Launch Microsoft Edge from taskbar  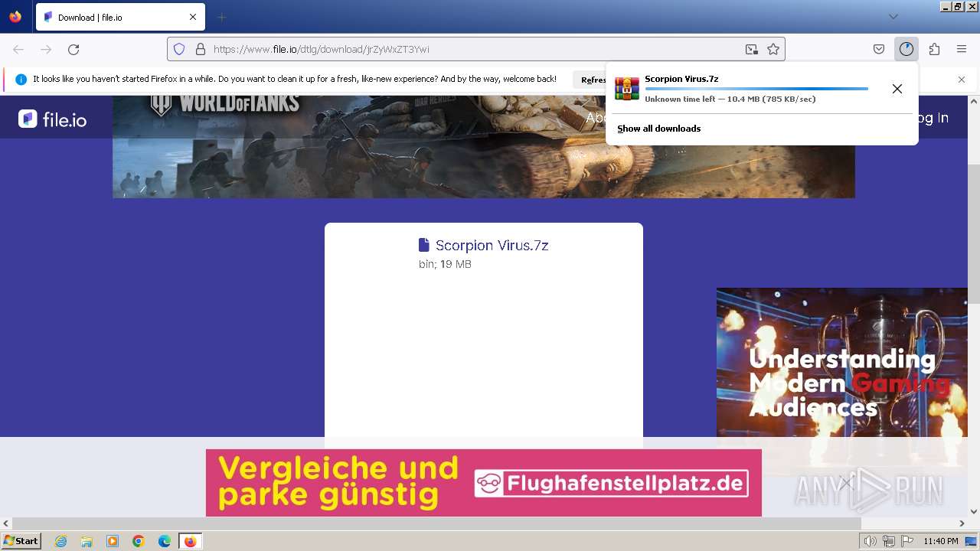click(x=165, y=541)
